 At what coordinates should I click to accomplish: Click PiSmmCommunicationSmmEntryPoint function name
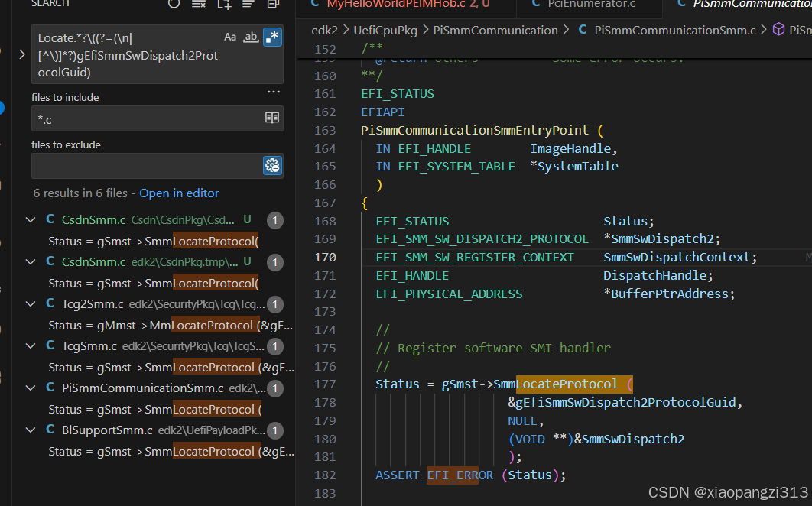(x=475, y=130)
